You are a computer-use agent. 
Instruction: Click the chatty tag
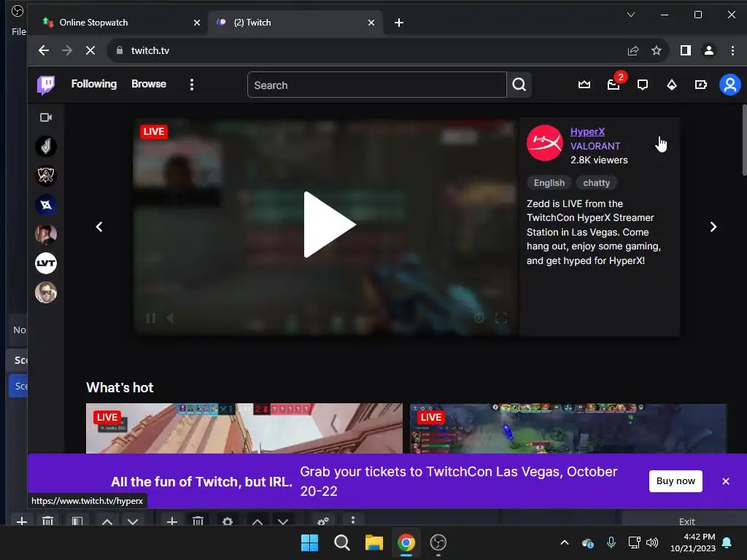point(597,183)
